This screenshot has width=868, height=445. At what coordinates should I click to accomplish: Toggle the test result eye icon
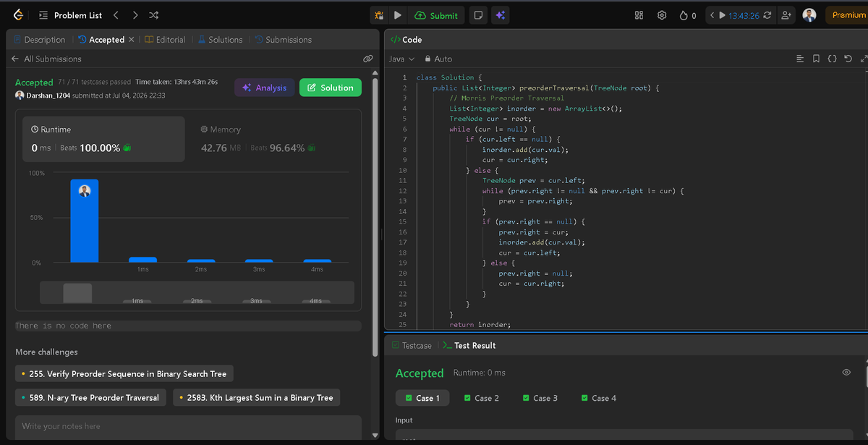coord(846,373)
